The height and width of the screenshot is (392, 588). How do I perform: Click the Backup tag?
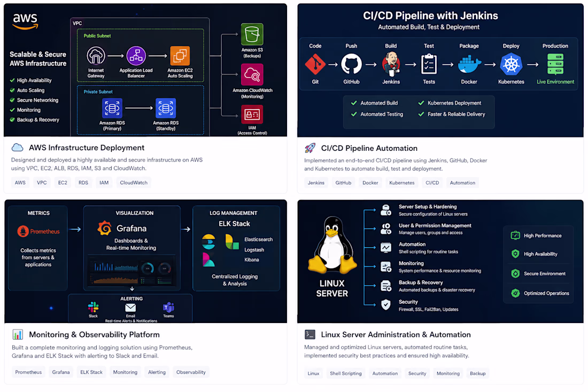(x=477, y=373)
